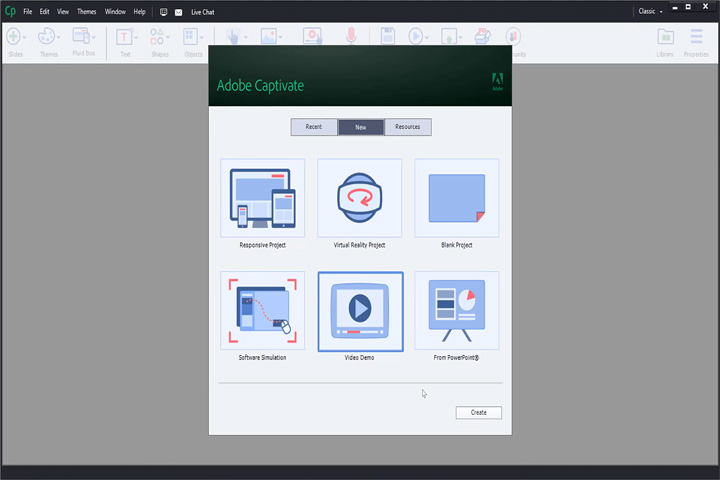Viewport: 720px width, 480px height.
Task: Click the Save floppy disk icon
Action: (x=388, y=36)
